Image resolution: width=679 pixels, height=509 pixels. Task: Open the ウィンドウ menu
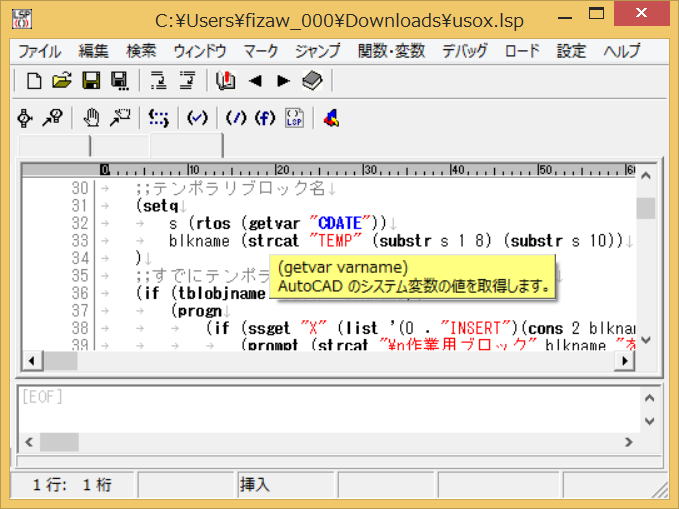coord(200,51)
